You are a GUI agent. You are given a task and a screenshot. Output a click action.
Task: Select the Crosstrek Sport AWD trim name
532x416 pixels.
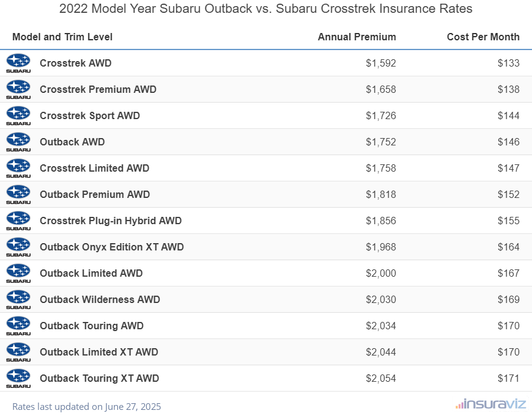pos(90,115)
